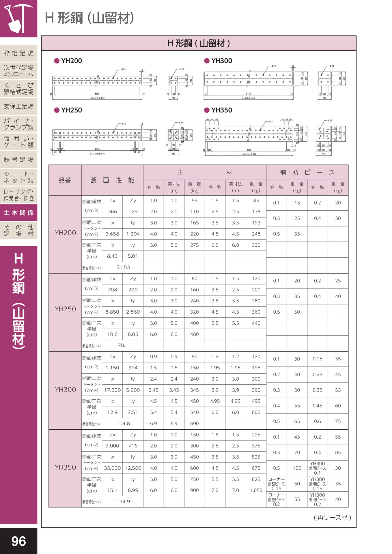The width and height of the screenshot is (392, 554).
Task: Click the 断面性能 column header
Action: click(x=112, y=180)
